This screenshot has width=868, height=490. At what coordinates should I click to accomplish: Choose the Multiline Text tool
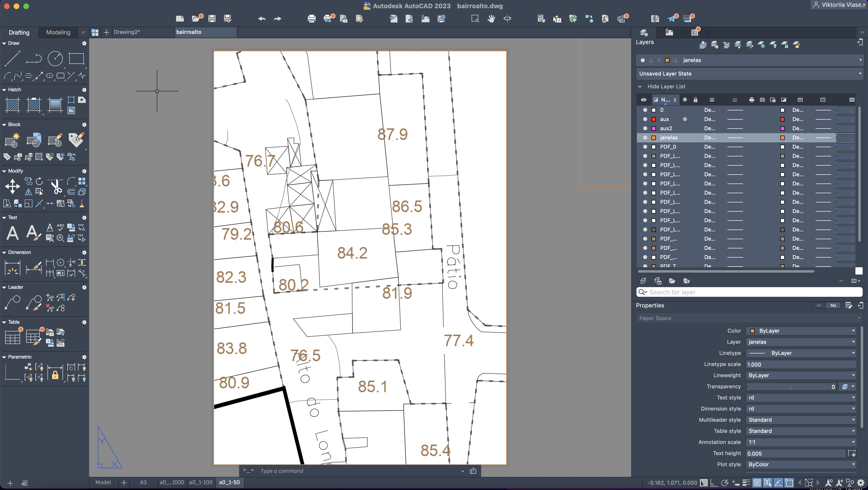(12, 233)
